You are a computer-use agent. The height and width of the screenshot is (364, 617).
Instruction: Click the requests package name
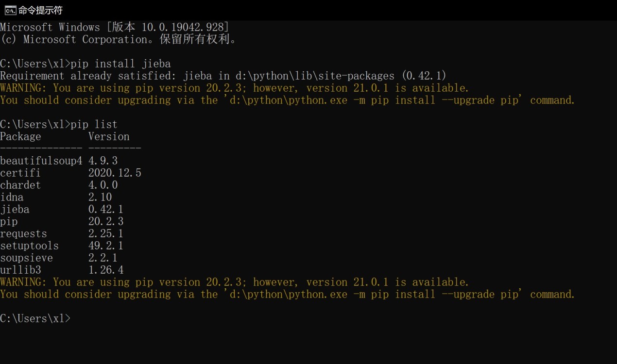[23, 233]
